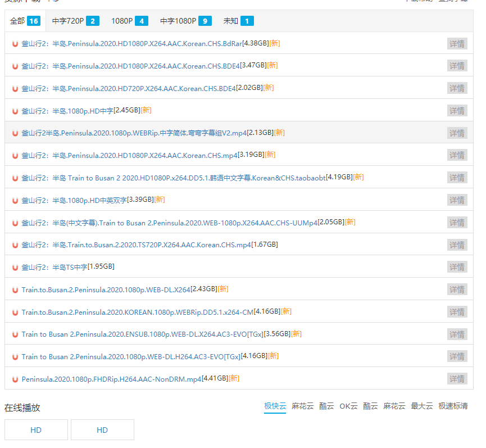Open link 釜山行2：半岛.1080p.HD中字
The height and width of the screenshot is (448, 486).
[67, 111]
